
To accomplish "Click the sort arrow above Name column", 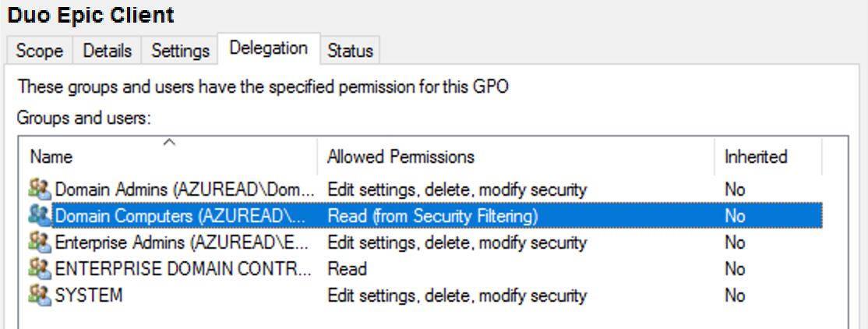I will coord(169,142).
